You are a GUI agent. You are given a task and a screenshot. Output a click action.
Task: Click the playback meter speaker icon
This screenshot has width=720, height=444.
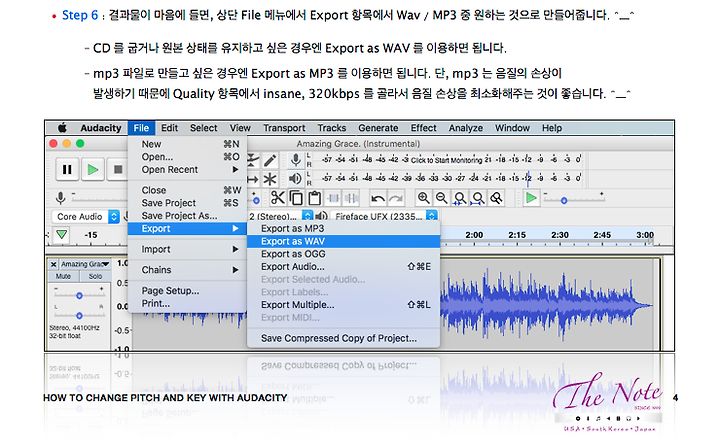click(295, 178)
